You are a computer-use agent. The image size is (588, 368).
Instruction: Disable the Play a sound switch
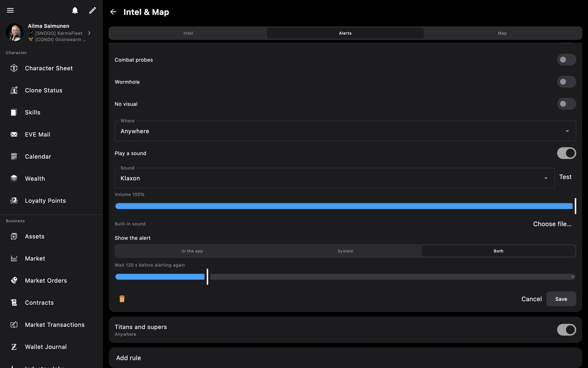pos(566,153)
